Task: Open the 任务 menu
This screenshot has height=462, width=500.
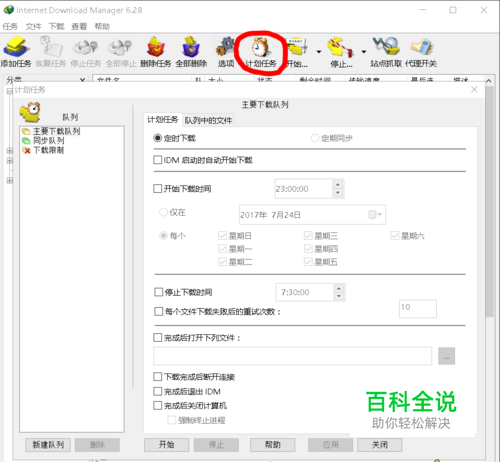Action: (x=10, y=26)
